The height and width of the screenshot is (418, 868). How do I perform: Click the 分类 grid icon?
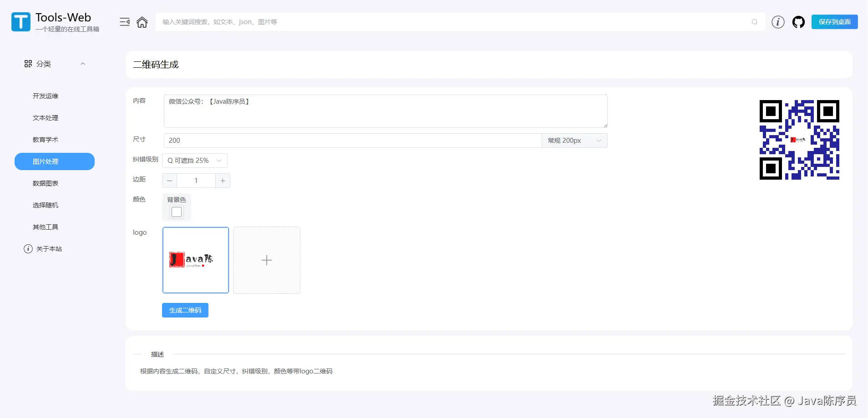(28, 64)
